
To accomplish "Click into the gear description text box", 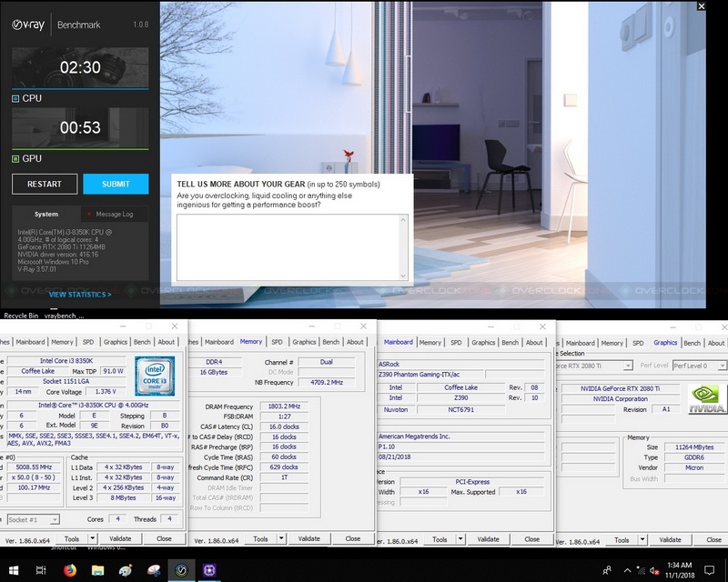I will coord(288,247).
